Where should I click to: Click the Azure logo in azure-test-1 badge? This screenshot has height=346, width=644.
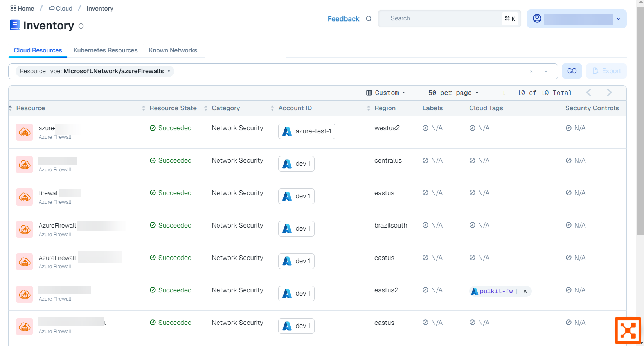(287, 131)
